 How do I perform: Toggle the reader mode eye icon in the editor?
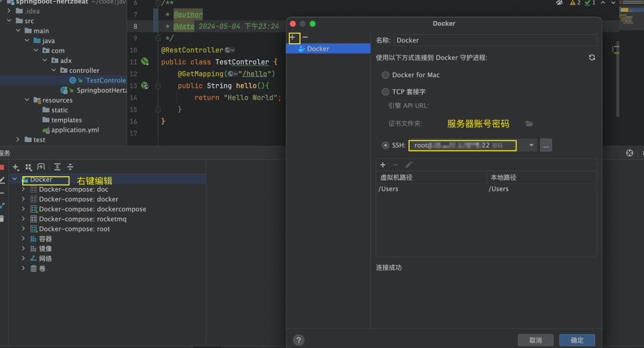[x=559, y=2]
